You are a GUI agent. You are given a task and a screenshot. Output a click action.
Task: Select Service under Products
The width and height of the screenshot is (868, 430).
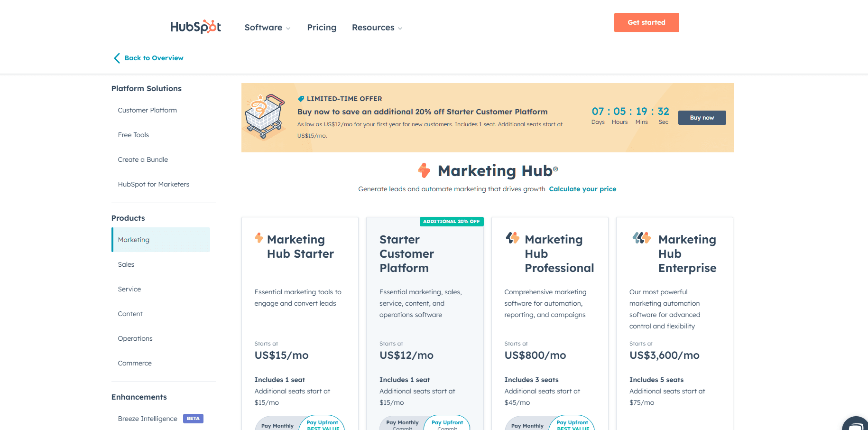click(129, 289)
